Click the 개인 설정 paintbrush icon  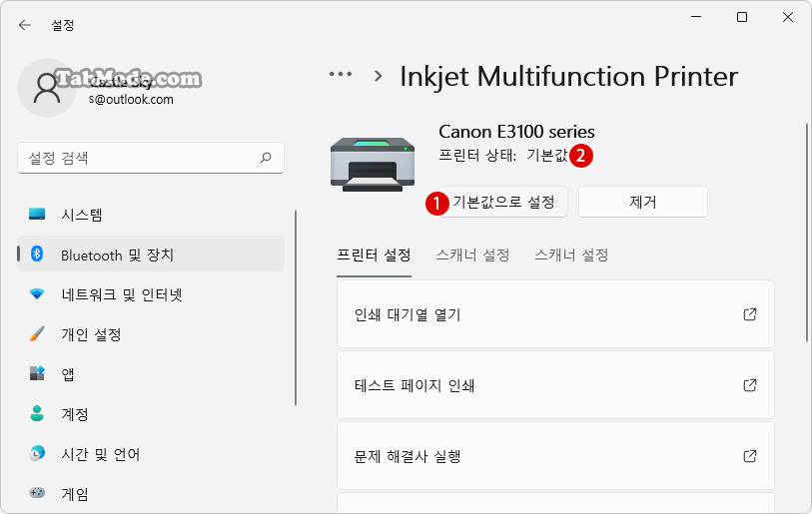pyautogui.click(x=37, y=334)
